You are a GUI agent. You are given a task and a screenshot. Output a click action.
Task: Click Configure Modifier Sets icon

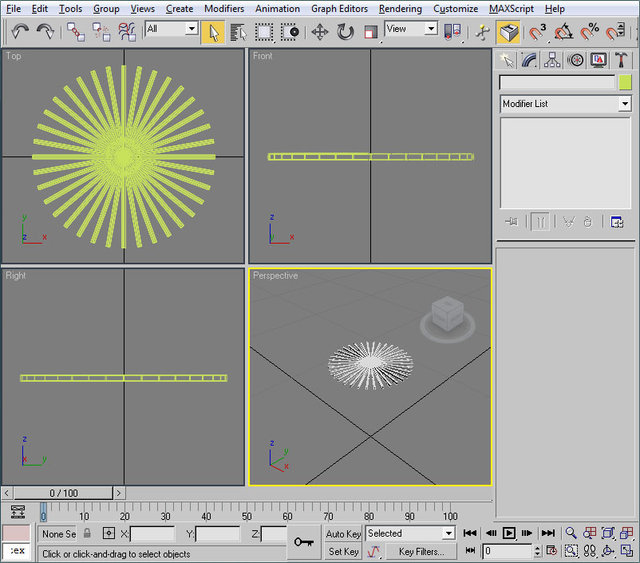(617, 222)
